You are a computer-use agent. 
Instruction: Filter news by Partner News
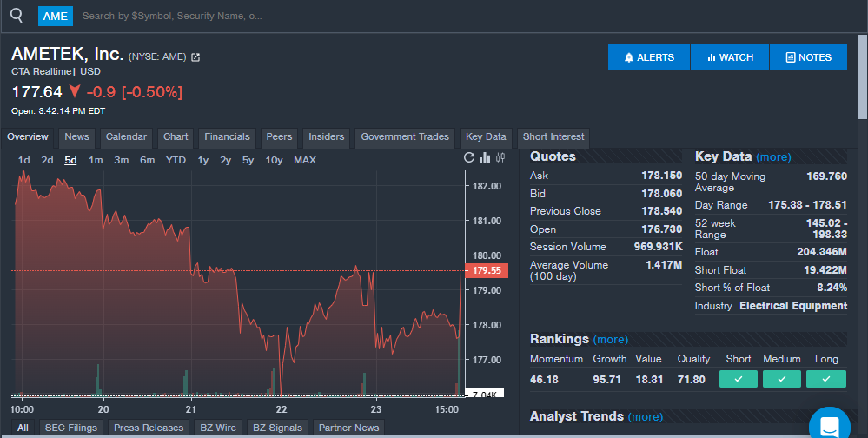pos(348,428)
